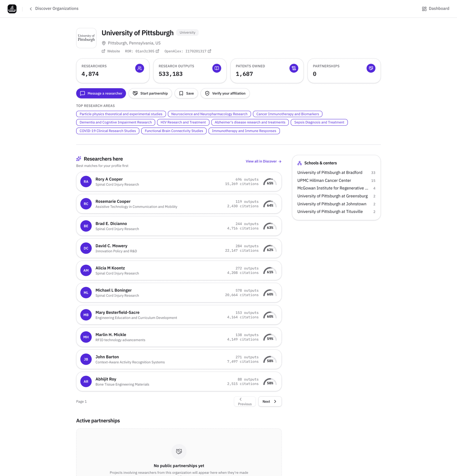Click the RA avatar icon
457x476 pixels.
(86, 182)
